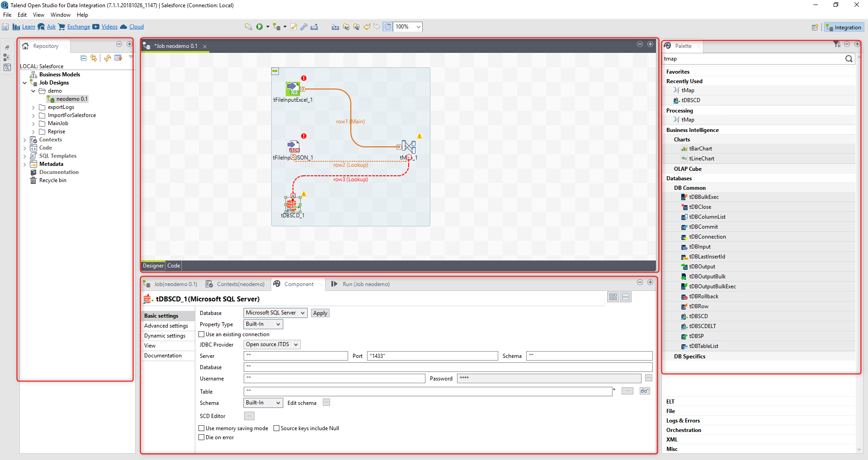Open the File menu

[x=7, y=15]
